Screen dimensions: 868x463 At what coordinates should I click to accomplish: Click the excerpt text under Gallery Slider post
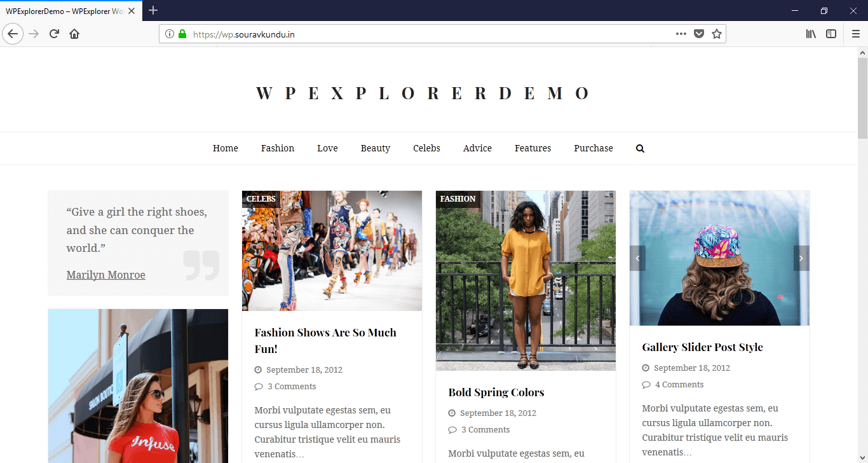715,431
